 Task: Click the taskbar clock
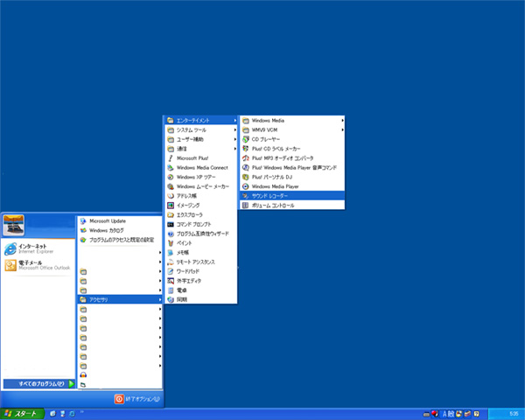[514, 414]
